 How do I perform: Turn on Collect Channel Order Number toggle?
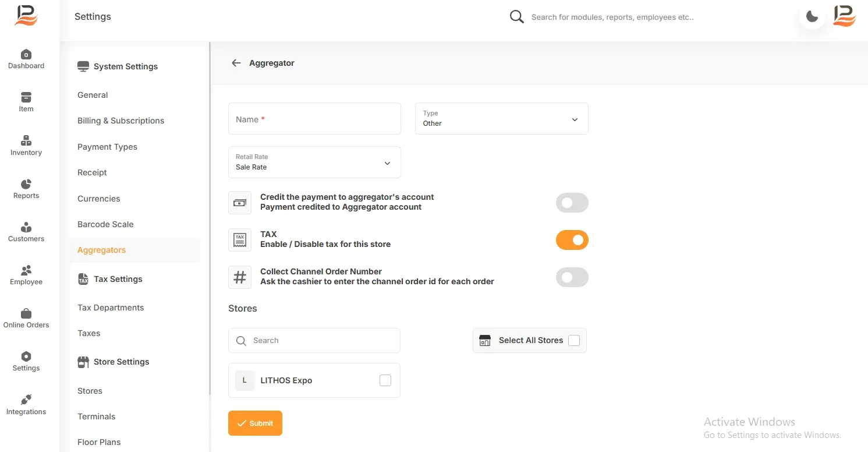tap(572, 277)
